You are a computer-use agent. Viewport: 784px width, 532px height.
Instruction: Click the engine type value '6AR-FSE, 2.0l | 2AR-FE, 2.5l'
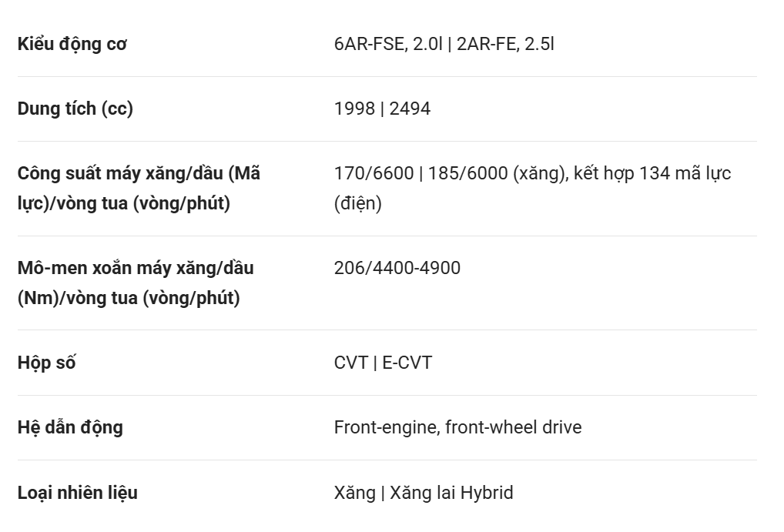pyautogui.click(x=444, y=44)
